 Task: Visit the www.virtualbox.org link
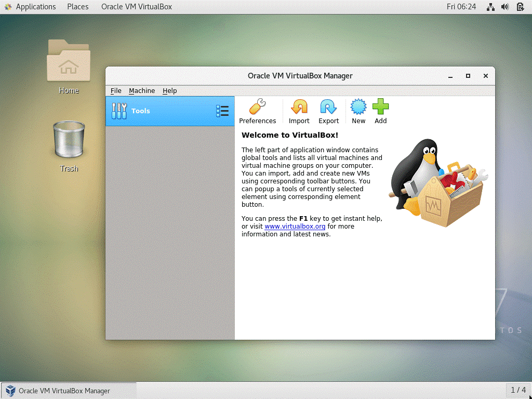click(295, 226)
